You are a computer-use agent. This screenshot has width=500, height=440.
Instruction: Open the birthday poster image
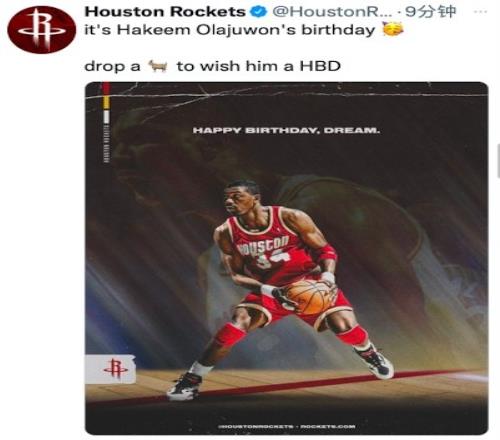point(287,258)
